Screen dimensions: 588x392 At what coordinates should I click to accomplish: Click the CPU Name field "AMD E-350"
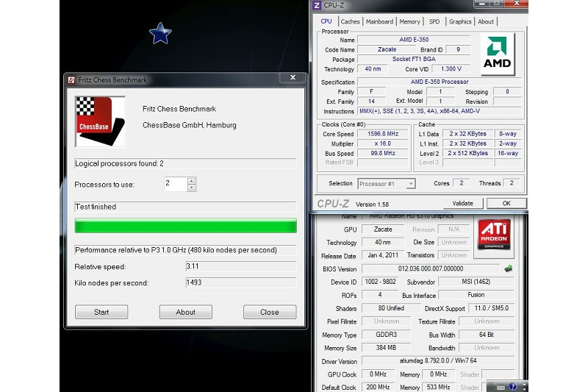pos(414,40)
